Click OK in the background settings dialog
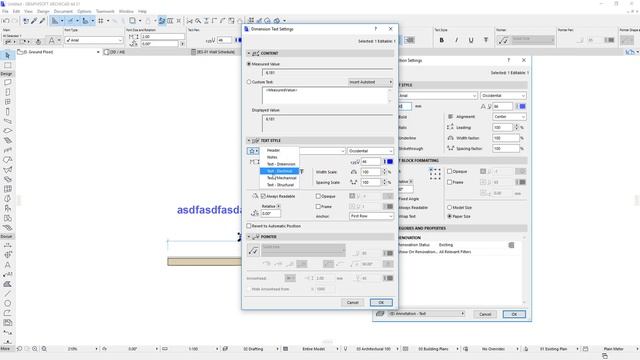Viewport: 640px width, 360px height. (514, 314)
